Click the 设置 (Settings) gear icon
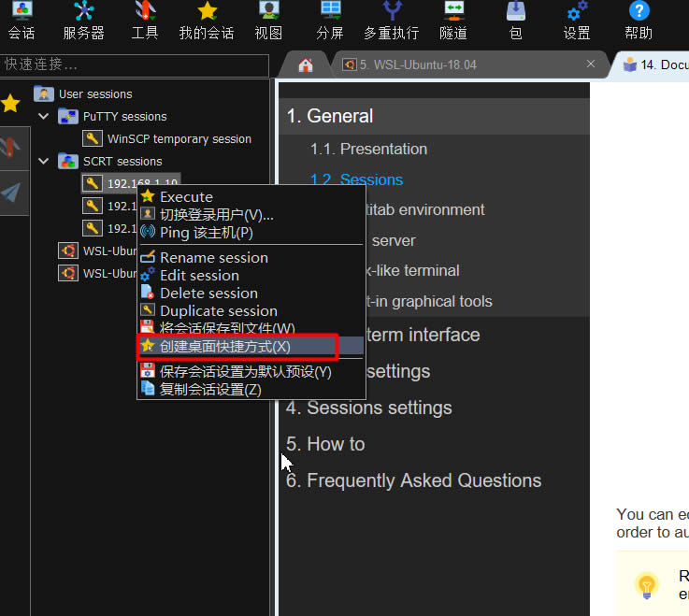The width and height of the screenshot is (689, 616). pos(577,21)
